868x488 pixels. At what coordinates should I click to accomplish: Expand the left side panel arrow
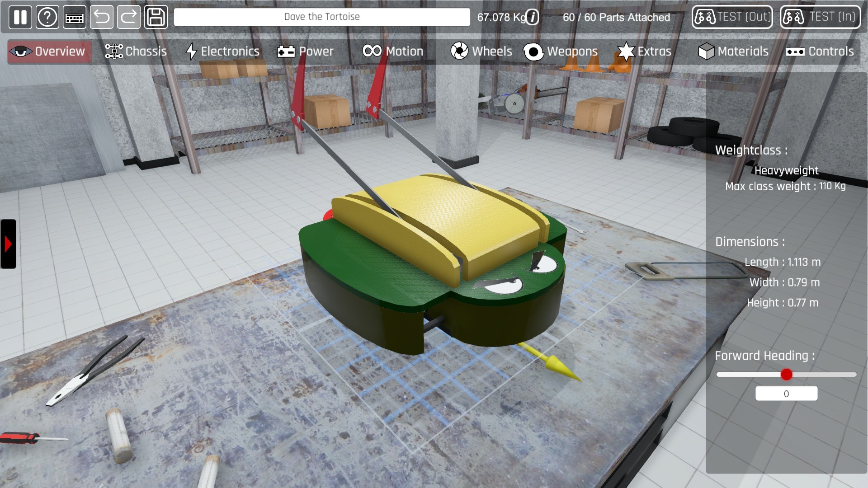pyautogui.click(x=8, y=244)
